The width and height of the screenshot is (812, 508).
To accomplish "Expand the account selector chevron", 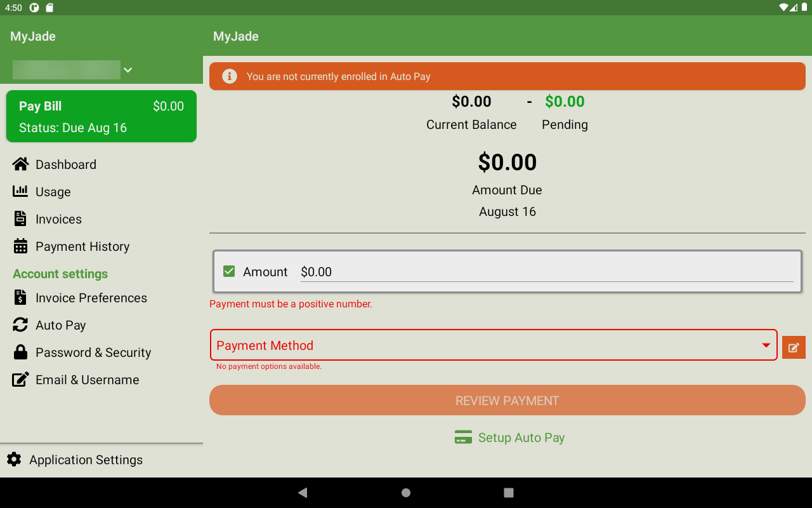I will click(128, 70).
